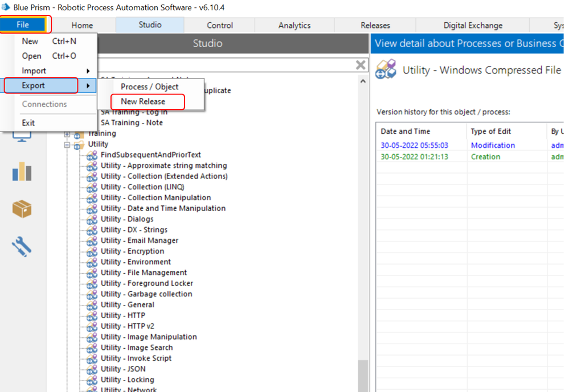Click the tree scrollbar up arrow
The width and height of the screenshot is (569, 392).
[363, 81]
